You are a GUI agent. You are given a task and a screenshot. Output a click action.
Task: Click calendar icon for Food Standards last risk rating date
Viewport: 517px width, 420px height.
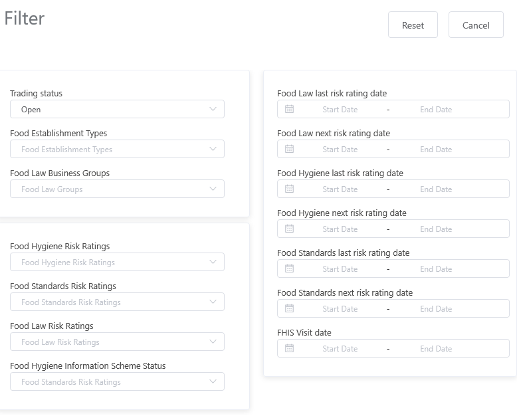pos(289,268)
